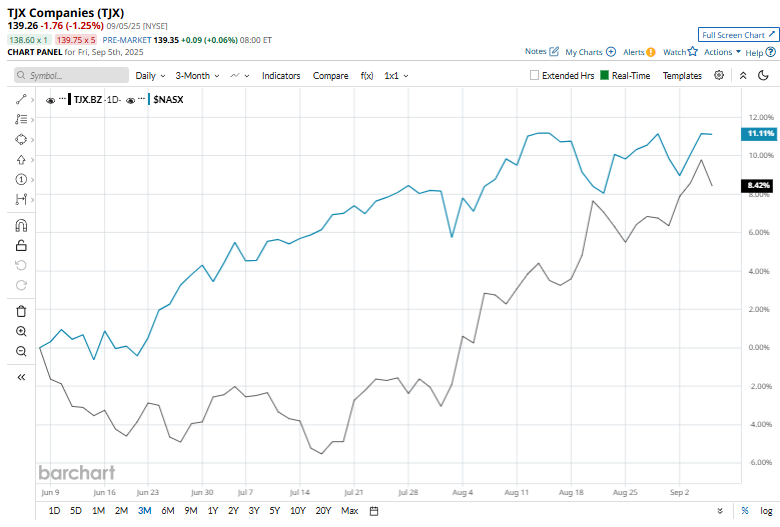
Task: Select the 20Y time range
Action: click(323, 511)
